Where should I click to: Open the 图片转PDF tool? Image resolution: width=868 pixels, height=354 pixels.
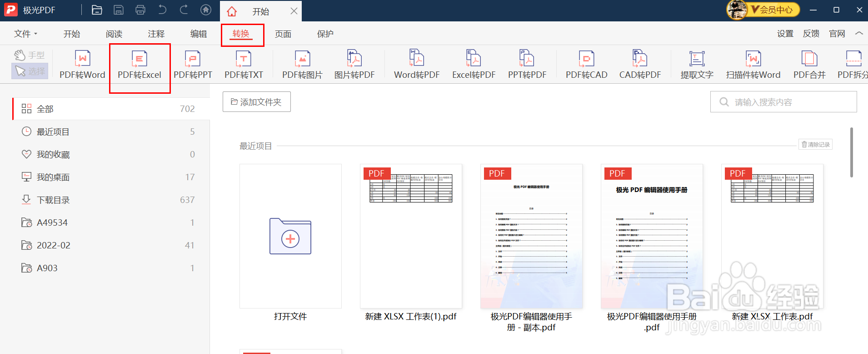[354, 65]
